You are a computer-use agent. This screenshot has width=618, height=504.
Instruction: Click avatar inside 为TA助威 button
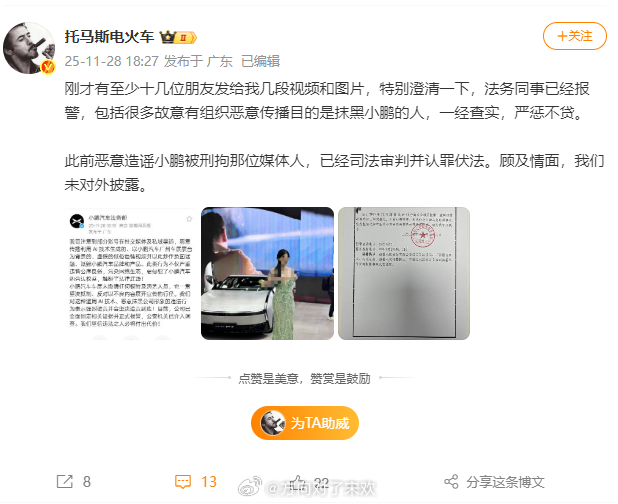tap(273, 423)
